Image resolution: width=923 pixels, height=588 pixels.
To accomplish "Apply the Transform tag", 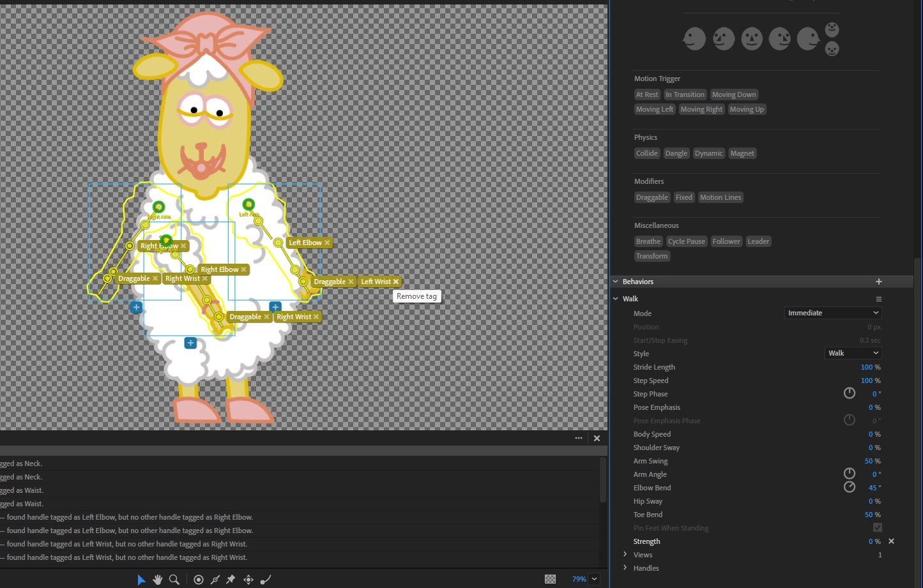I will (652, 256).
